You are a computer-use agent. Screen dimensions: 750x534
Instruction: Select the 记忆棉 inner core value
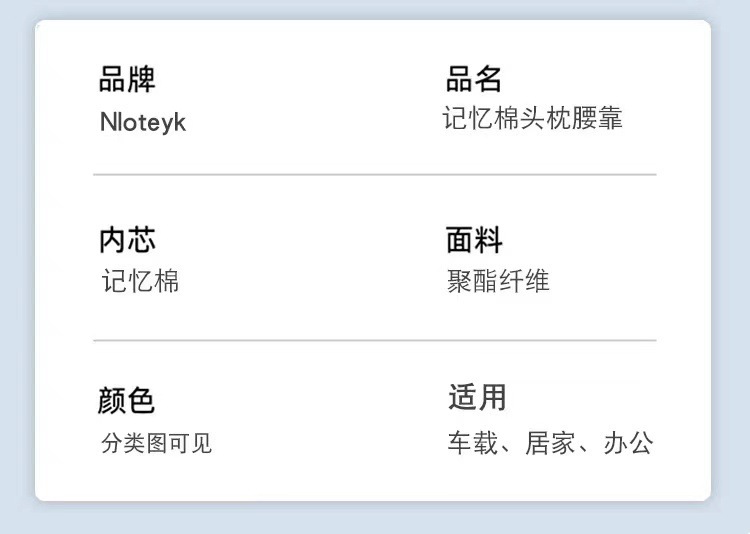[140, 281]
